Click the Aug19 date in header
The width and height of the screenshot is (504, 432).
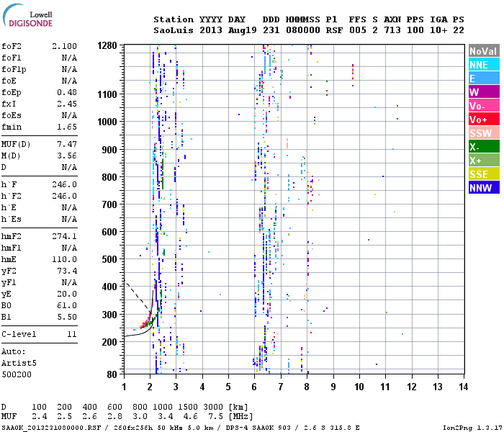(243, 30)
